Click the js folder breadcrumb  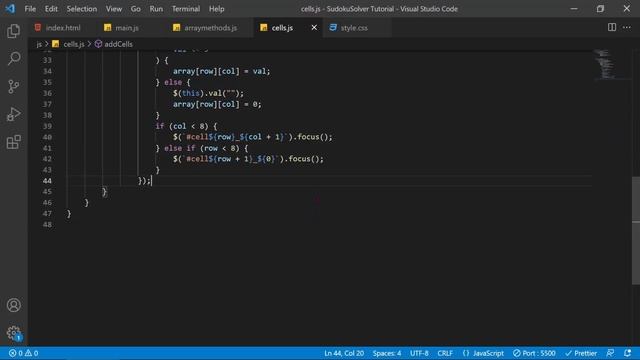pos(39,44)
